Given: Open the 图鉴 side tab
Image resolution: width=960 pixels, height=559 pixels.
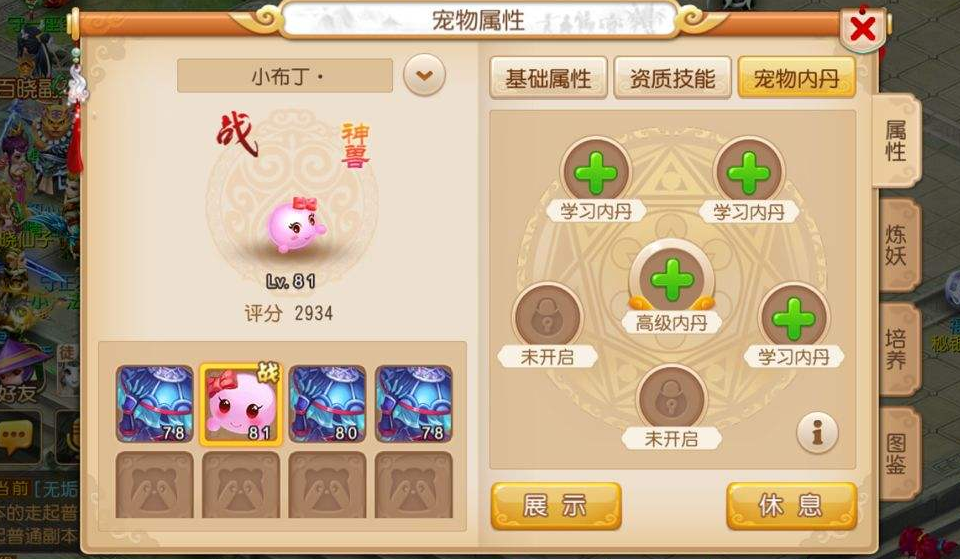Looking at the screenshot, I should click(x=897, y=454).
